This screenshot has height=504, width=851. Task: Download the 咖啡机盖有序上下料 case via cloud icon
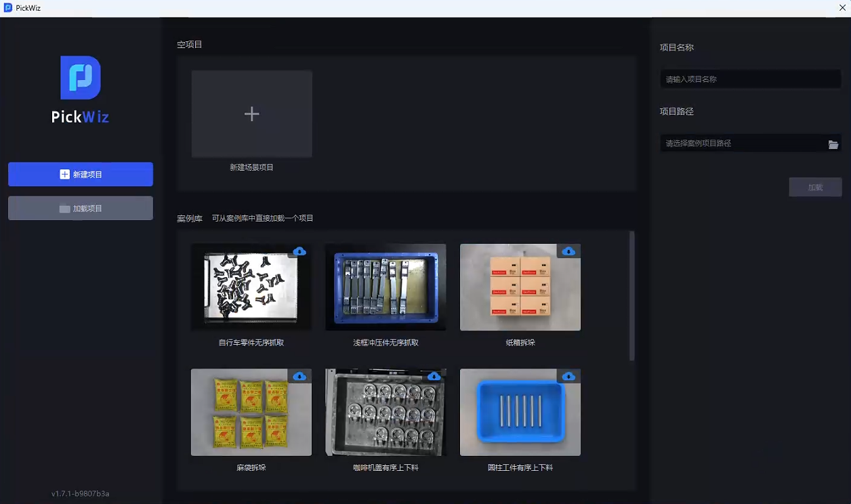pos(434,376)
